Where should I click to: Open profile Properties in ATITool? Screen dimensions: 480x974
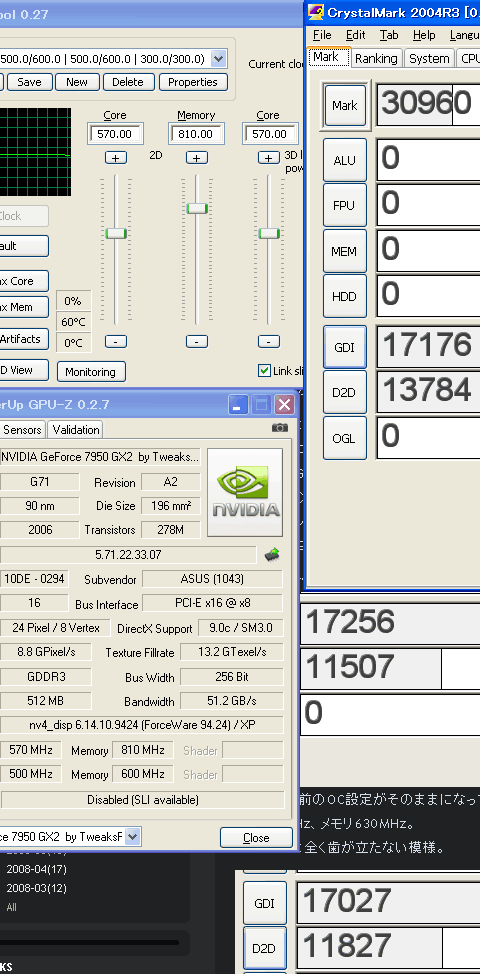coord(193,82)
